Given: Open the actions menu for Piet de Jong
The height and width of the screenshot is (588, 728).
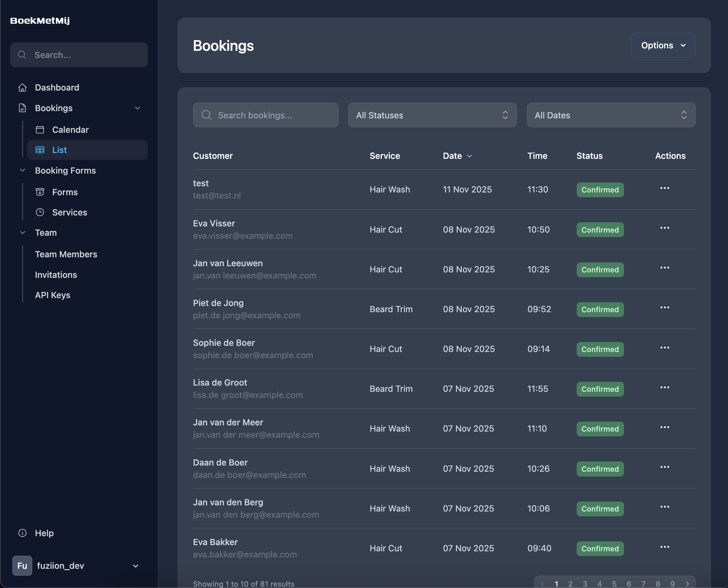Looking at the screenshot, I should (x=665, y=308).
